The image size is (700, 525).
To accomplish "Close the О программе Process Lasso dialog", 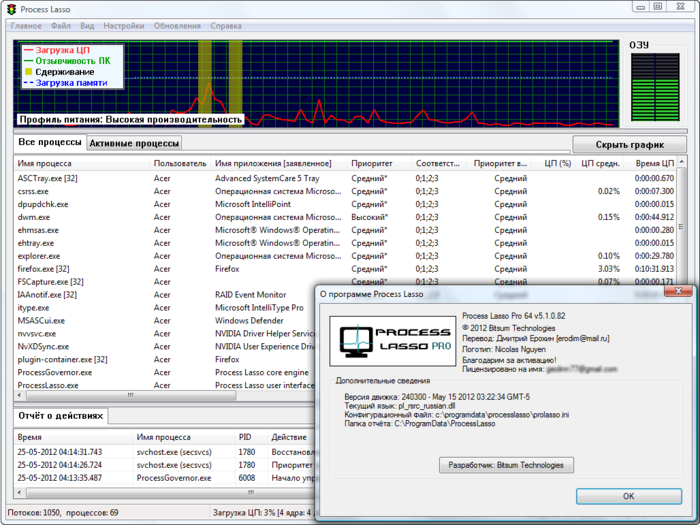I will pos(678,291).
